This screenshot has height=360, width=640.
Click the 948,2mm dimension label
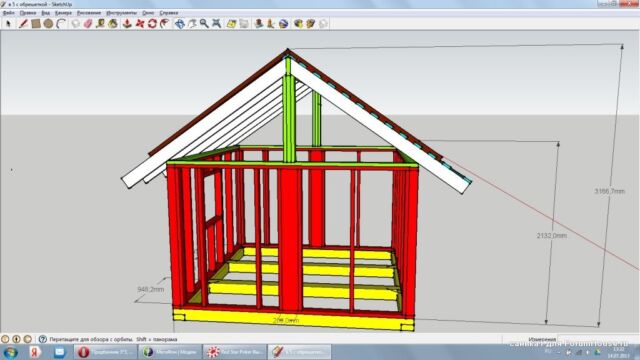pyautogui.click(x=151, y=289)
